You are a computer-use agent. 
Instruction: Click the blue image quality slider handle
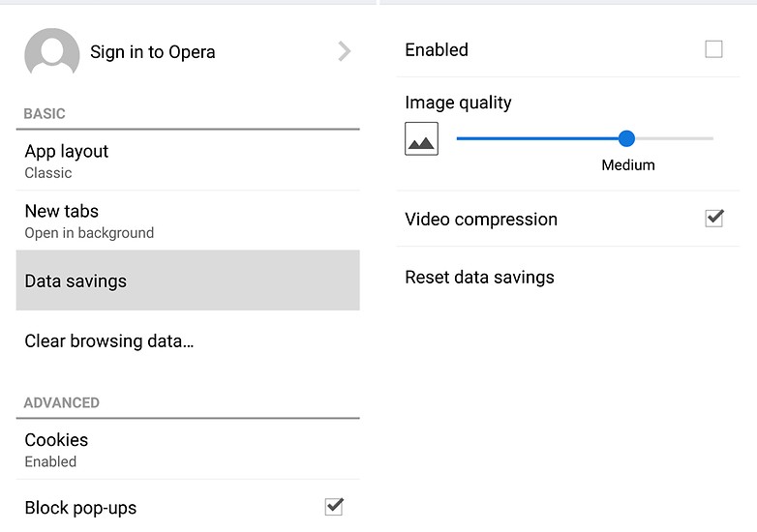[x=626, y=138]
